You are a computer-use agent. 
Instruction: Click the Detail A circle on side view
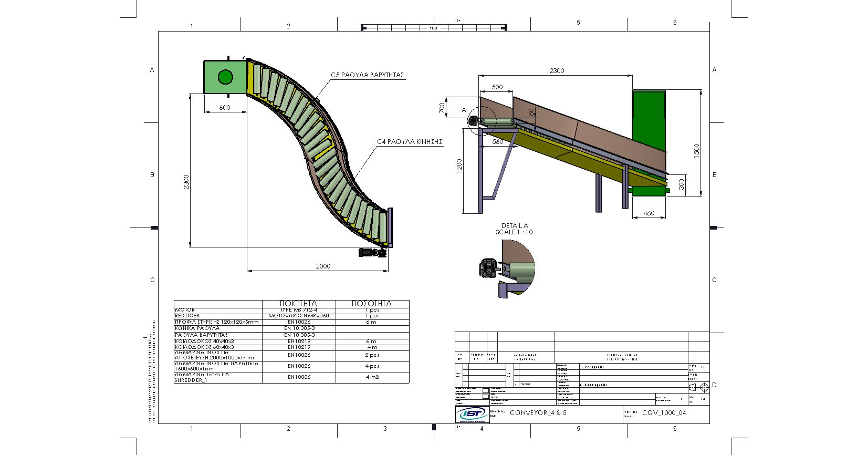[480, 121]
